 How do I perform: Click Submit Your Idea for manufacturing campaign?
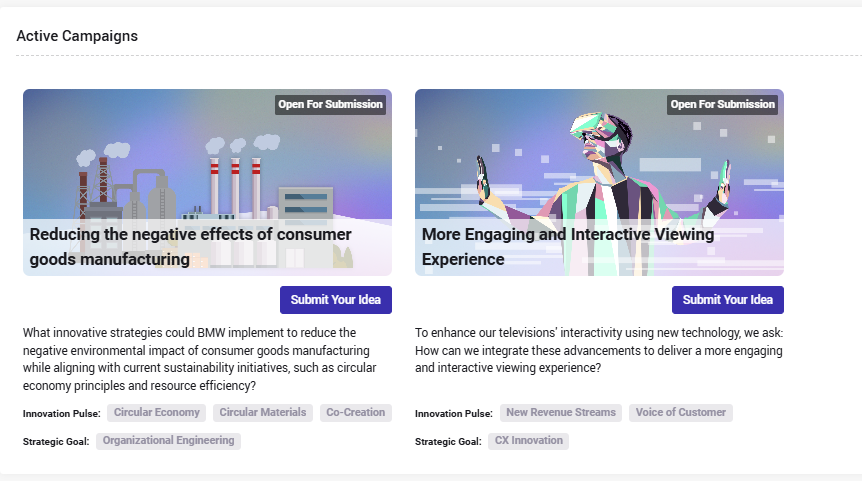click(x=336, y=300)
